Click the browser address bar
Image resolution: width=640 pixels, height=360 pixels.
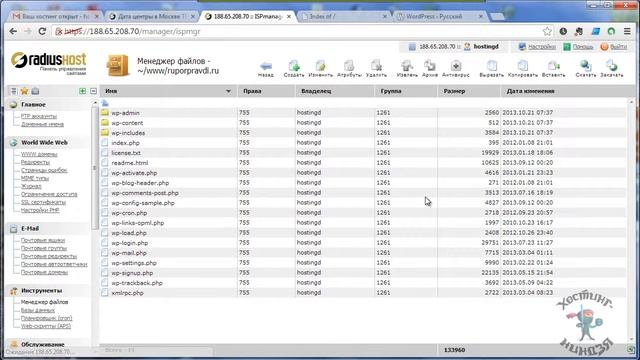tap(302, 31)
